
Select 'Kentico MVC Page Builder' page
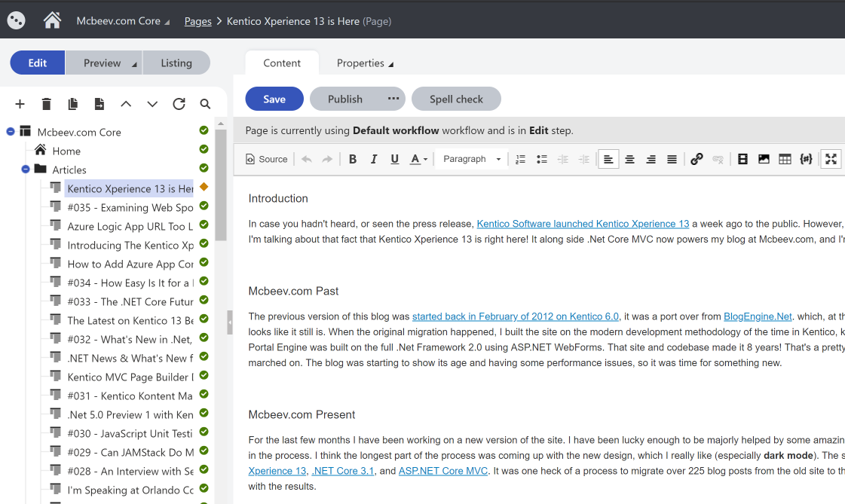(x=130, y=377)
